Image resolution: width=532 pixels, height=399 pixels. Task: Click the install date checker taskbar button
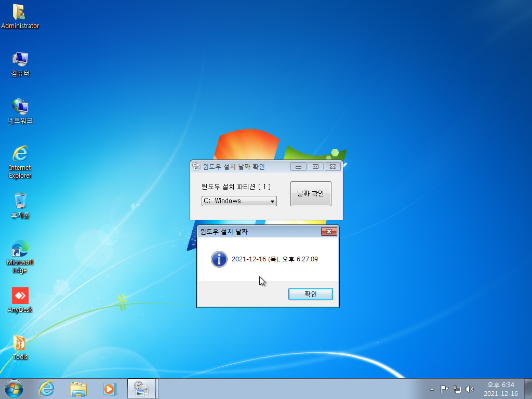pos(141,389)
